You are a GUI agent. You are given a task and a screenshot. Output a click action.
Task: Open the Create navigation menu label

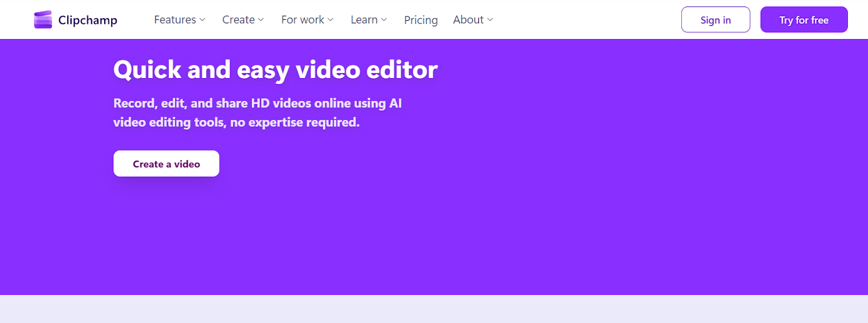(x=238, y=20)
